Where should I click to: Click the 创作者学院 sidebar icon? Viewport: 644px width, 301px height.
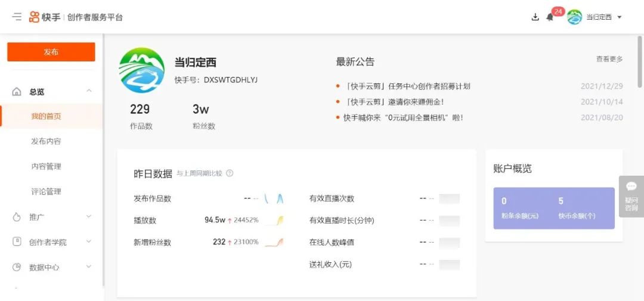click(17, 242)
